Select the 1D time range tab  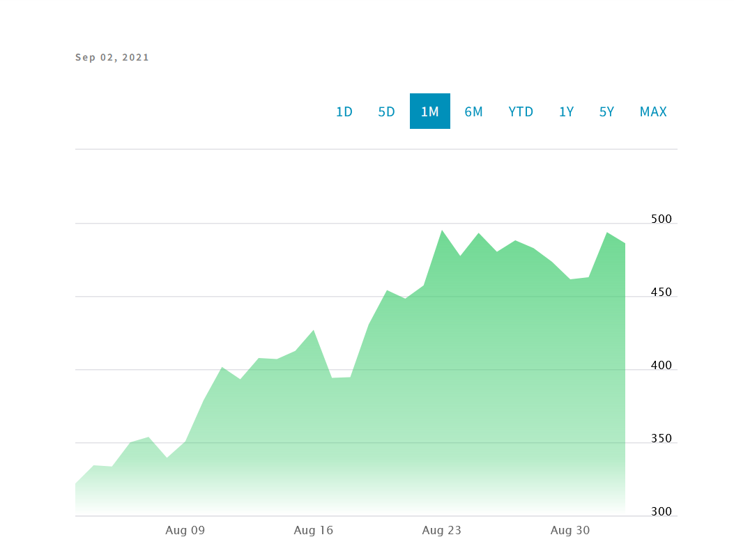(344, 111)
